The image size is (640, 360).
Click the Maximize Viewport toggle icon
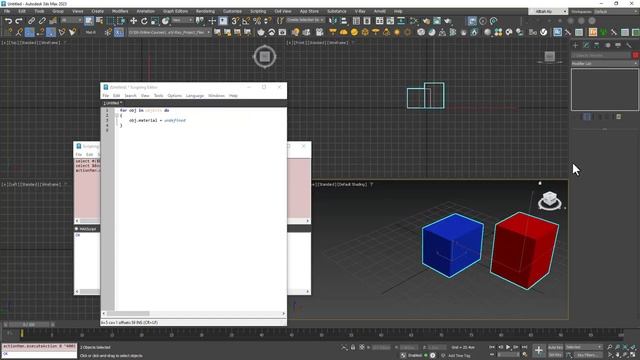tap(633, 355)
